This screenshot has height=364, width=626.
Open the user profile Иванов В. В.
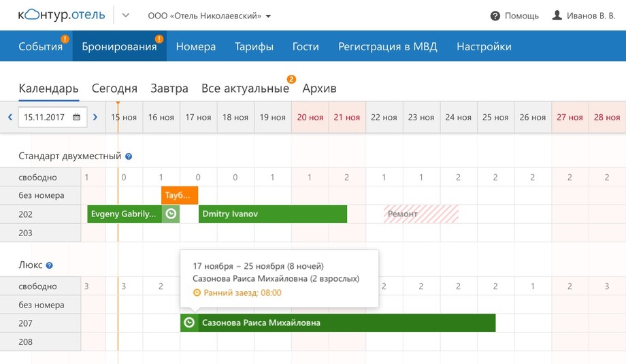[x=583, y=16]
